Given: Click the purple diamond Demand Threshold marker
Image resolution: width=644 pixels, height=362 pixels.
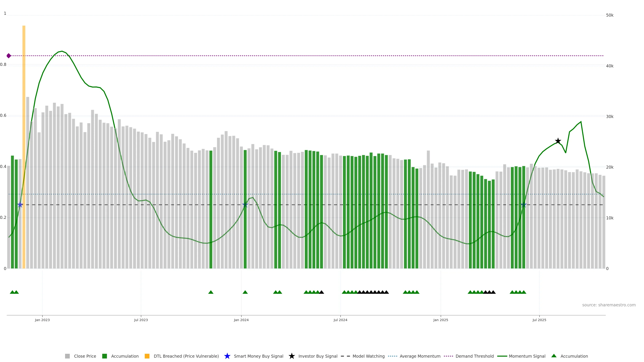Looking at the screenshot, I should [9, 56].
